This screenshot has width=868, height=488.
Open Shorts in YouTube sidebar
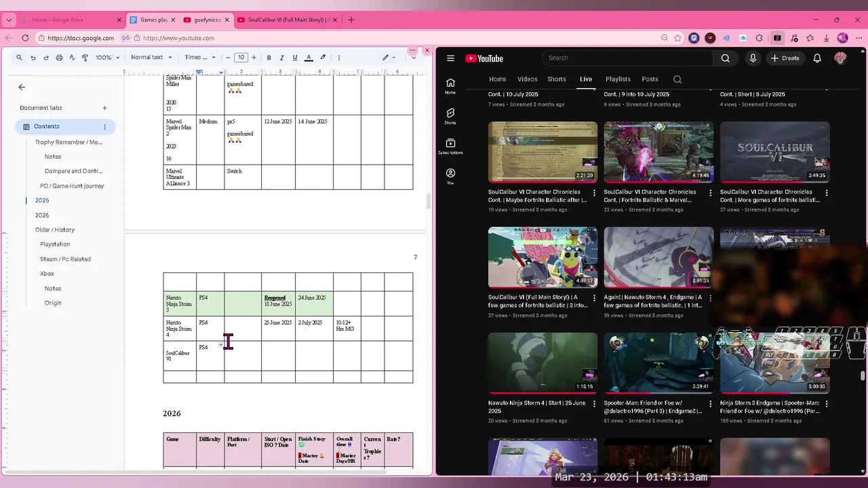point(450,116)
